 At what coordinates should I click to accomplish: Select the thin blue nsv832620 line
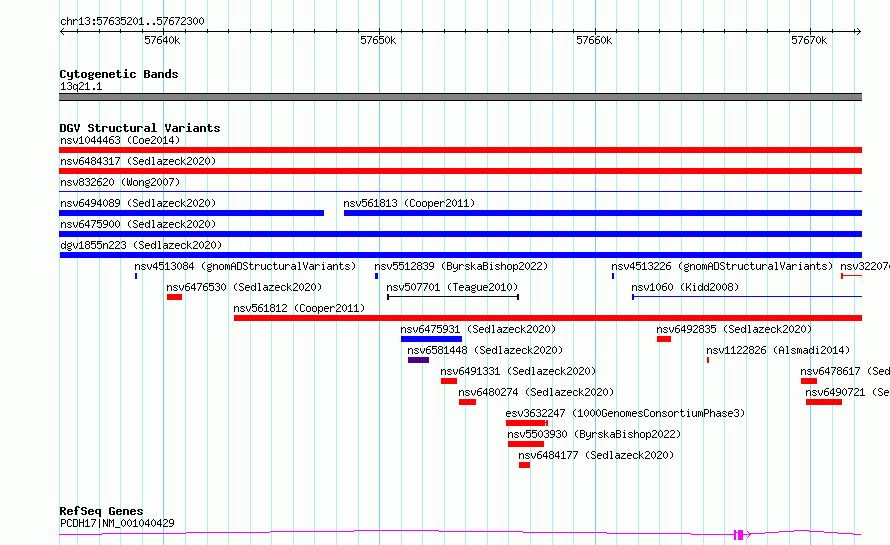(x=460, y=192)
